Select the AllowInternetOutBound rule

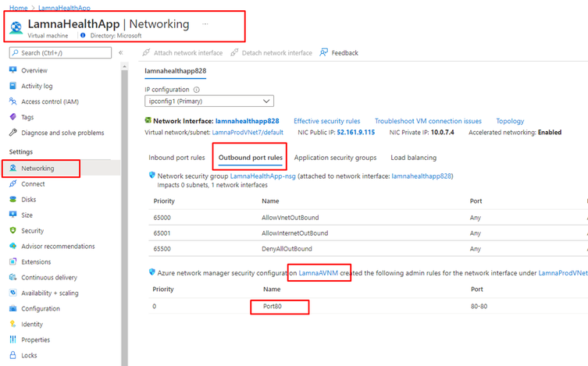click(369, 233)
